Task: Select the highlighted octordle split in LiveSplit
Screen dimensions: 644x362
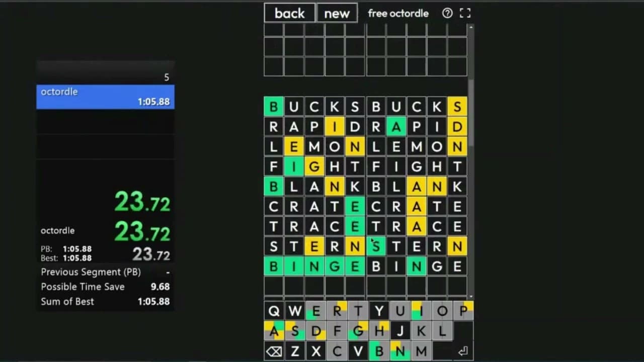Action: (105, 97)
